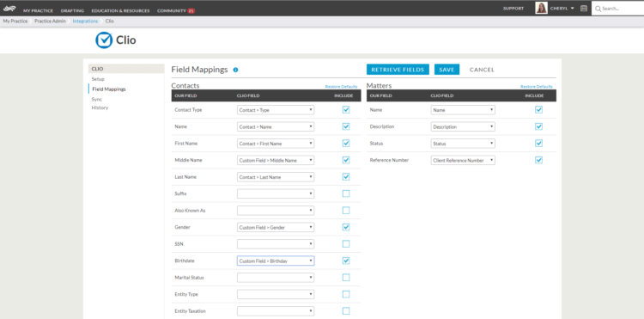Open the empty Suffix Clio field dropdown

pyautogui.click(x=276, y=193)
